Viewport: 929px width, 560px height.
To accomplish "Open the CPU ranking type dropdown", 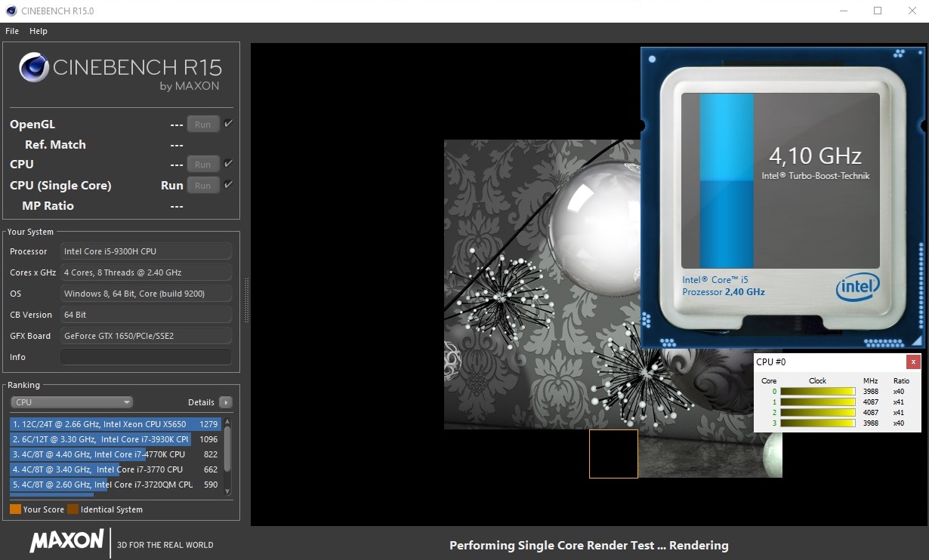I will coord(72,402).
